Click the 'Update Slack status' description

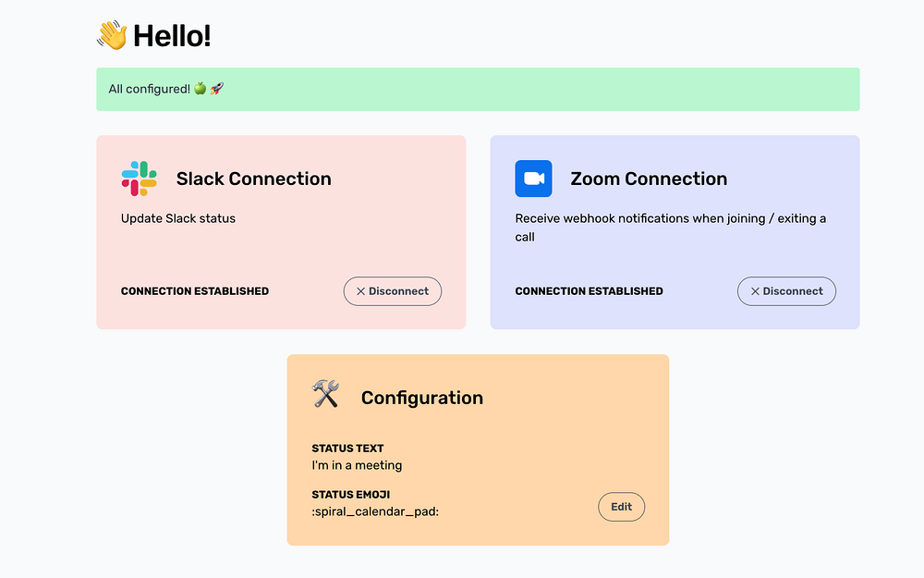coord(178,218)
